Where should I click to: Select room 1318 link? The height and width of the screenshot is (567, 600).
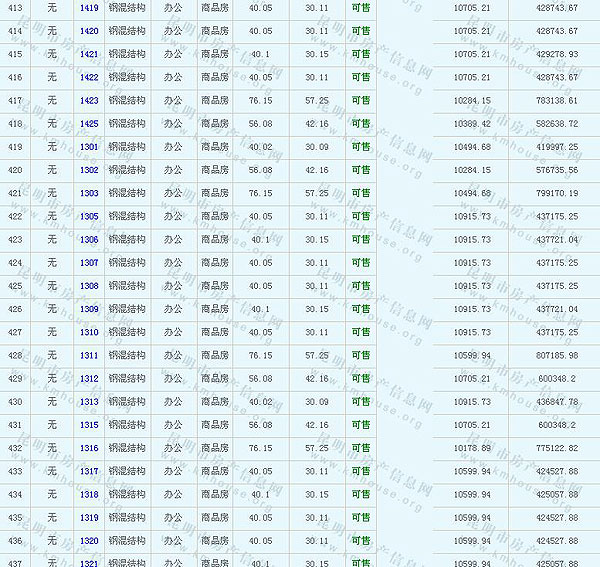(x=89, y=494)
